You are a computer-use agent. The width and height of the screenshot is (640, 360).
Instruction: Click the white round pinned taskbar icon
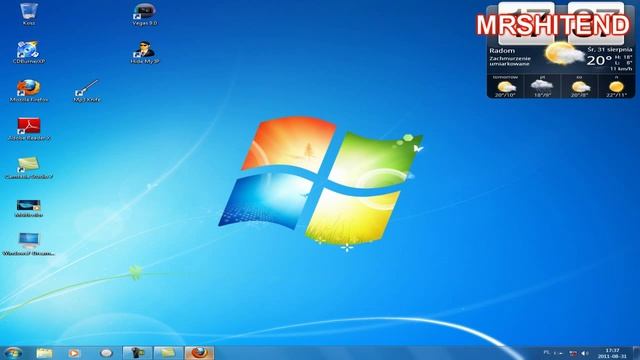pyautogui.click(x=106, y=353)
